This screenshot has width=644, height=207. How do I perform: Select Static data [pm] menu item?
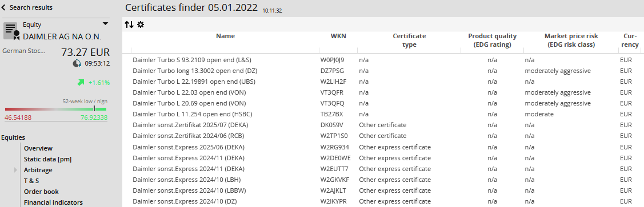coord(47,159)
